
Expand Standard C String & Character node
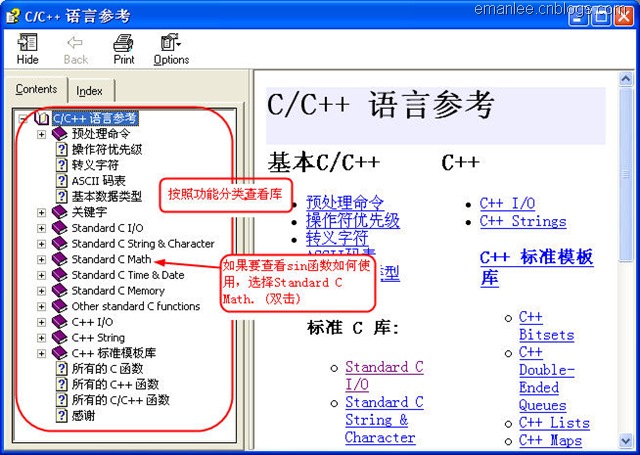coord(41,244)
